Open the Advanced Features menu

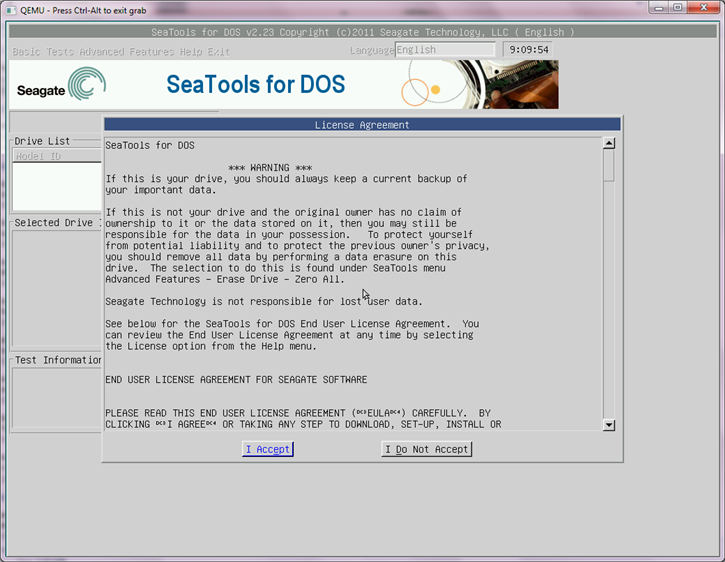coord(127,51)
